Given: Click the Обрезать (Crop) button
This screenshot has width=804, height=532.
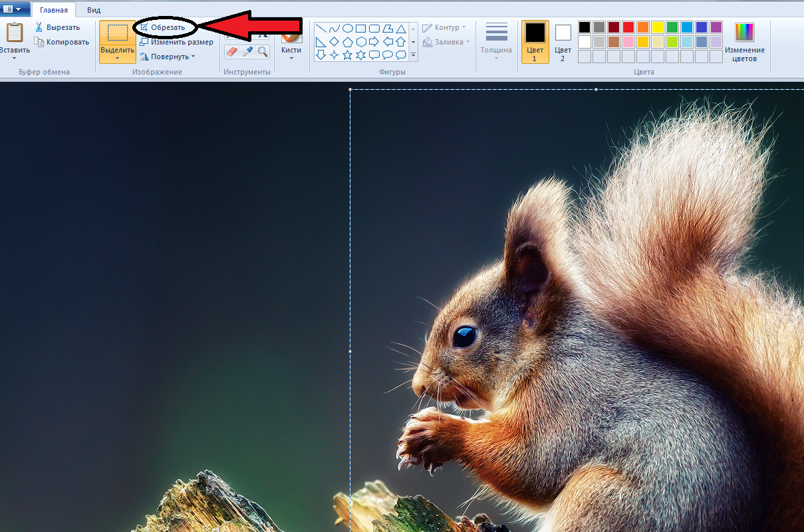Looking at the screenshot, I should coord(164,27).
